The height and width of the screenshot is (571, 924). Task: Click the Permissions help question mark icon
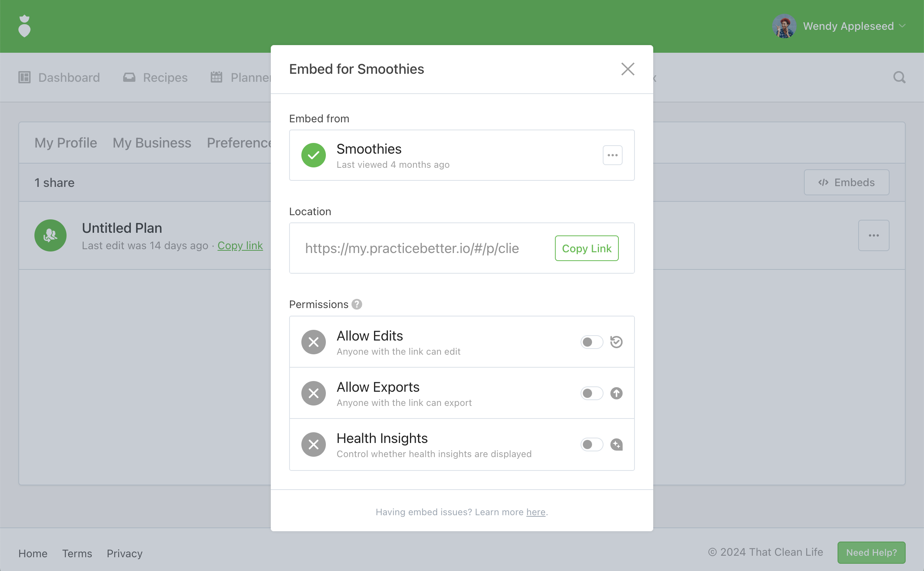coord(357,304)
